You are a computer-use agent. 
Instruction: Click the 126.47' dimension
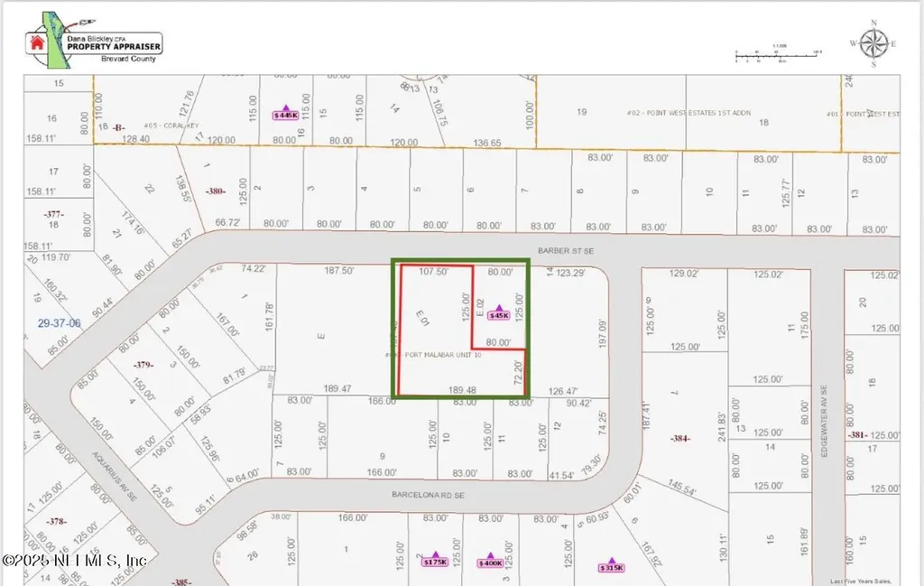pyautogui.click(x=563, y=391)
